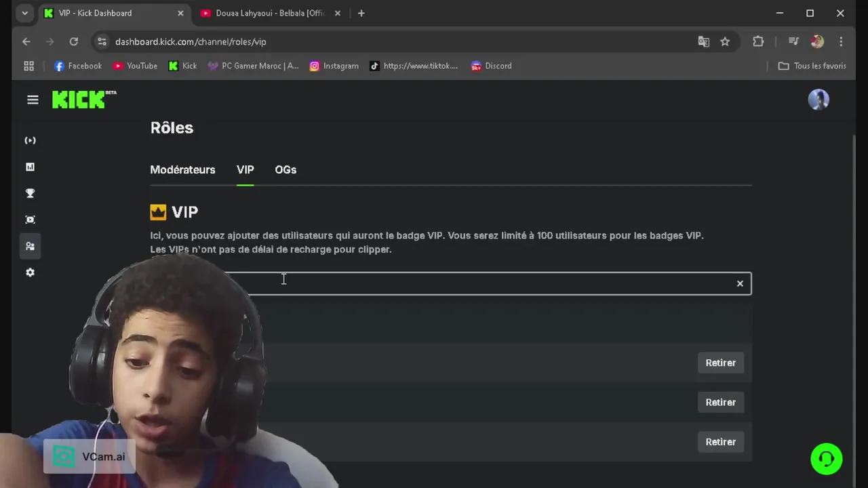Open the Discord bookmark
The image size is (868, 488).
pyautogui.click(x=491, y=66)
